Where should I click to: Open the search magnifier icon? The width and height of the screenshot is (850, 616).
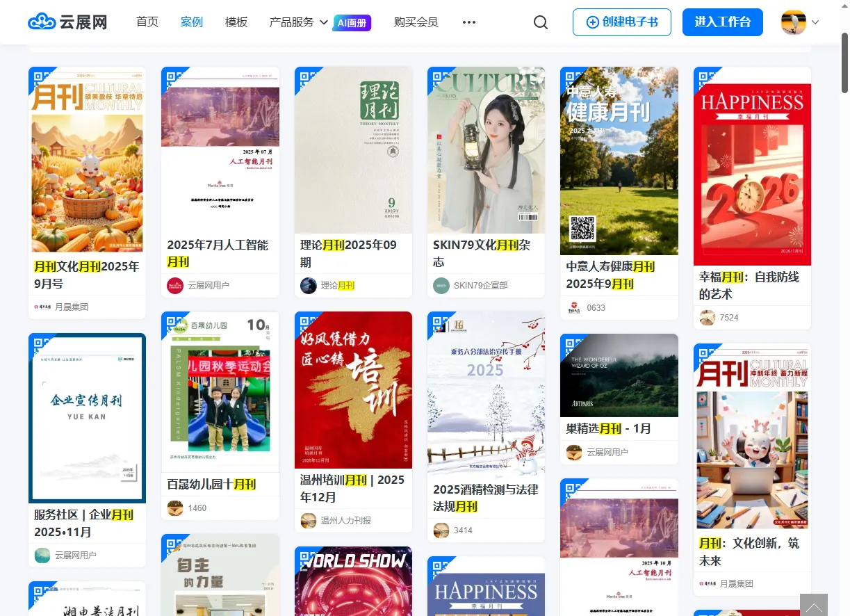tap(541, 22)
